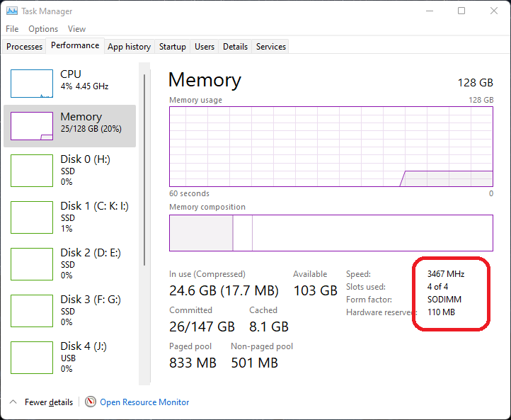Switch to the App history tab
The image size is (511, 420).
[129, 47]
